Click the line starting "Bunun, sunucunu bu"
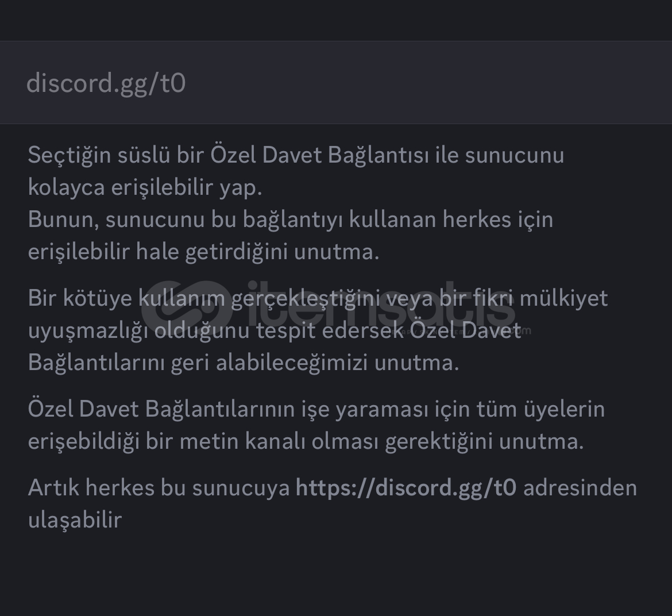Viewport: 672px width, 616px height. 290,220
